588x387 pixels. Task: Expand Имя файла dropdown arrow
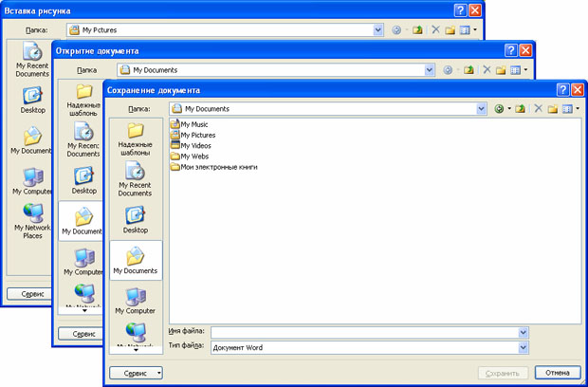point(524,333)
